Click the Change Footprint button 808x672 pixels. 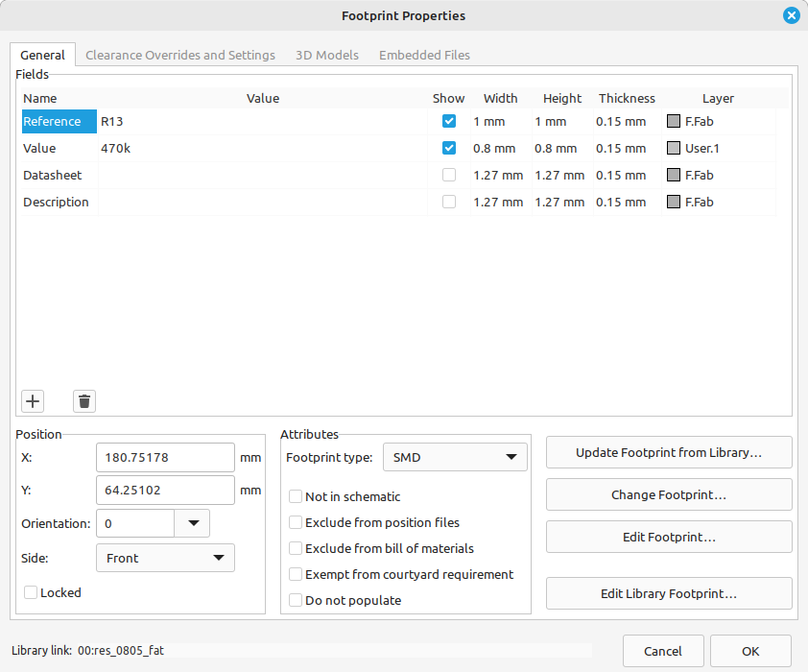pos(669,494)
